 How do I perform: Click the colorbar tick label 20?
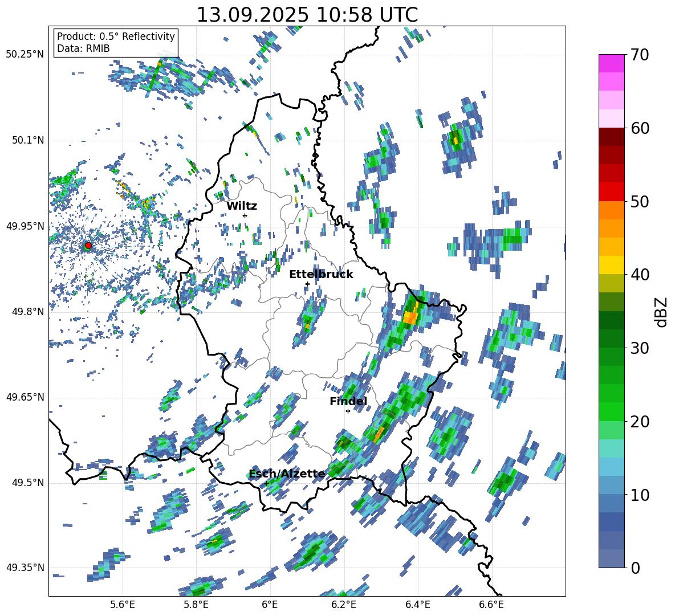640,422
